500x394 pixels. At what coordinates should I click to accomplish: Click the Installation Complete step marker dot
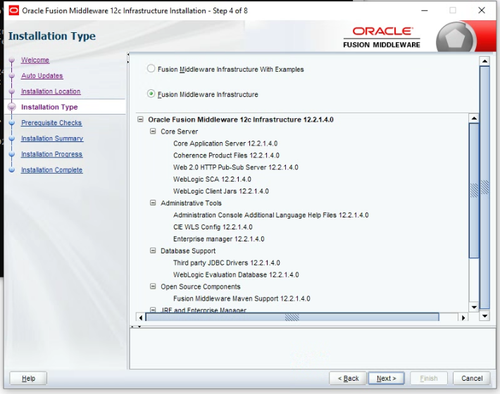(x=12, y=170)
